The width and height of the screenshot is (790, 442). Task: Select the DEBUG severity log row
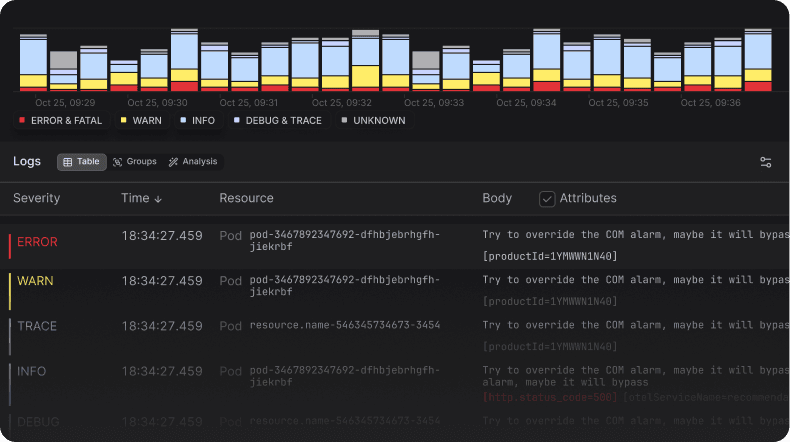[395, 423]
